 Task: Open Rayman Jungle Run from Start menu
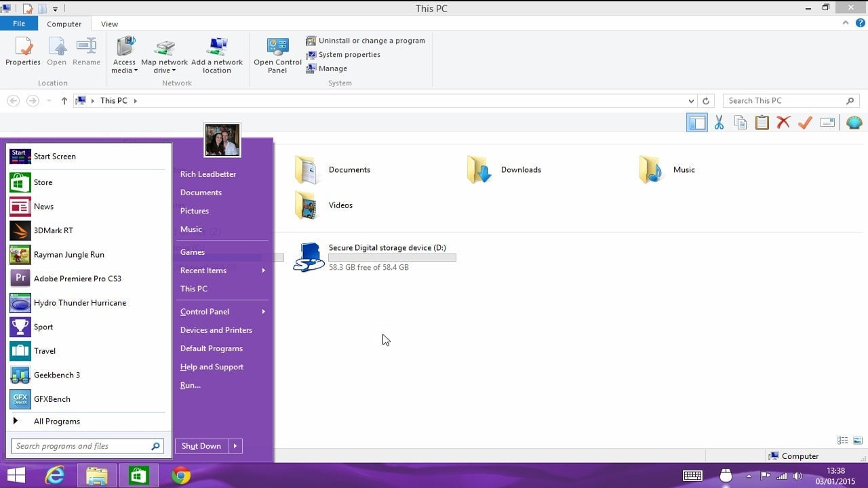tap(68, 255)
